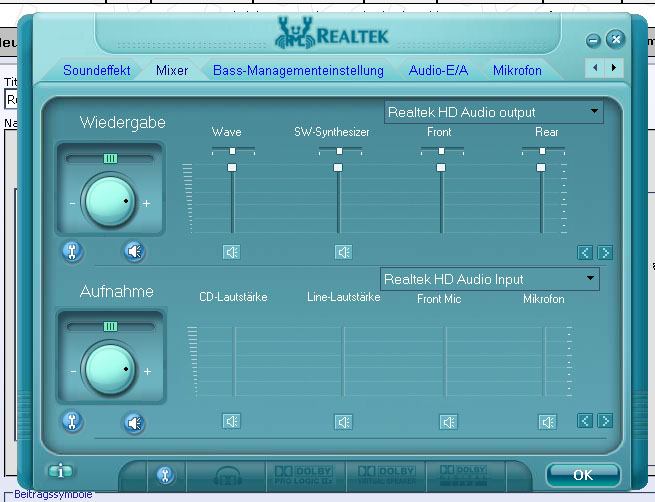The image size is (655, 502).
Task: Click the Dolby Pro Logic IIx icon
Action: coord(304,476)
